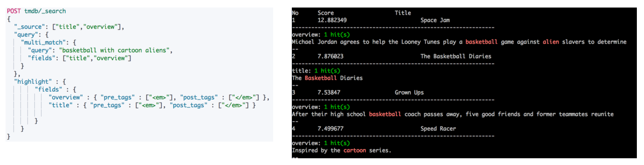The image size is (644, 165).
Task: Click the "pre_tags" key on the overview highlight line
Action: coord(118,98)
